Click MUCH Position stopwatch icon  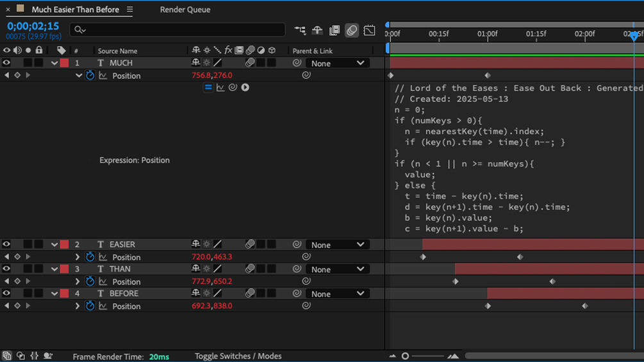(x=90, y=76)
